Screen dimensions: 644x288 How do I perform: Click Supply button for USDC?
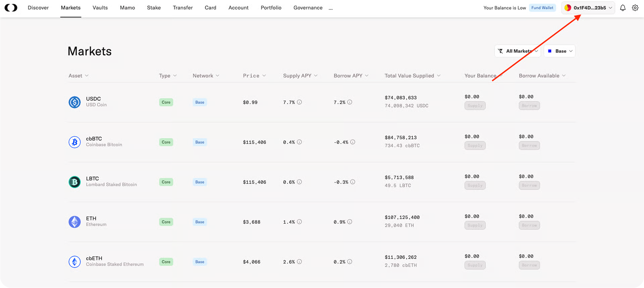[x=475, y=106]
